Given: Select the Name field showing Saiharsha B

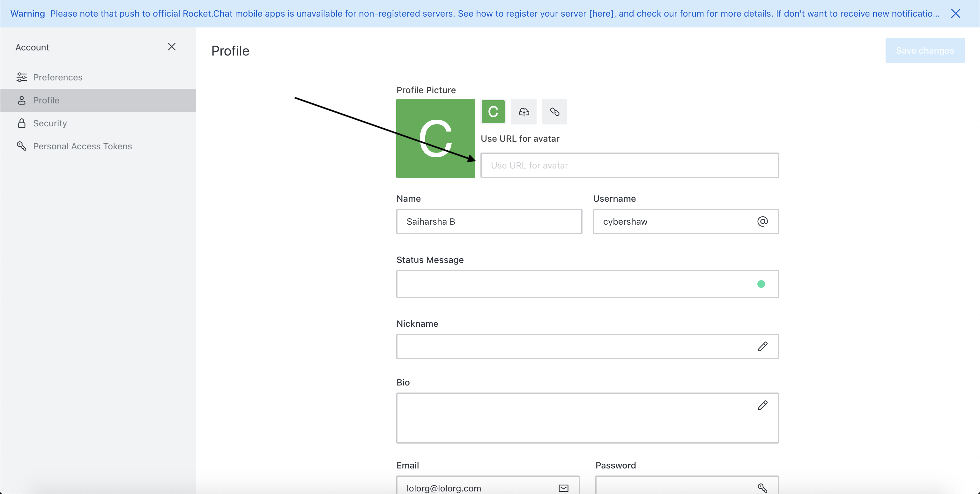Looking at the screenshot, I should click(x=489, y=221).
